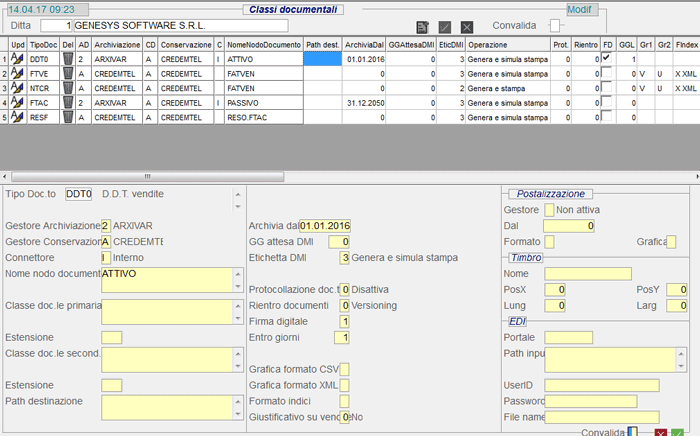The height and width of the screenshot is (436, 700).
Task: Click the update icon for FTVE row
Action: [x=17, y=74]
